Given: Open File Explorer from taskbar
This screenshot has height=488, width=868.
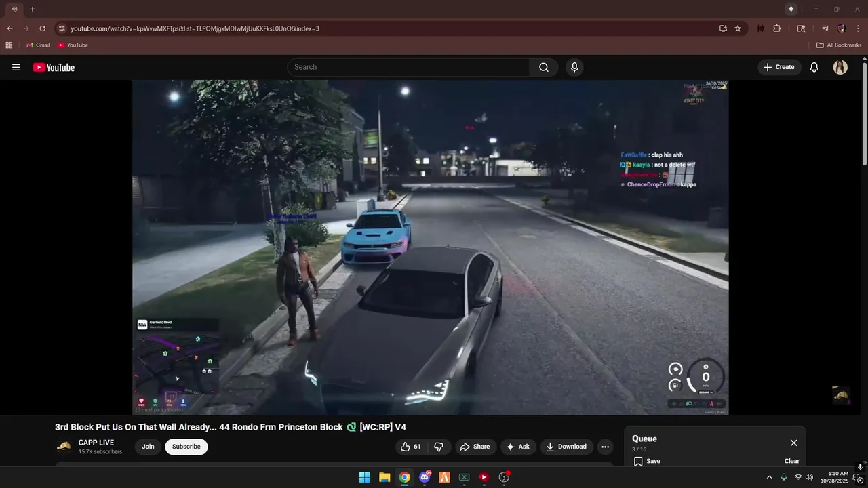Looking at the screenshot, I should point(384,477).
